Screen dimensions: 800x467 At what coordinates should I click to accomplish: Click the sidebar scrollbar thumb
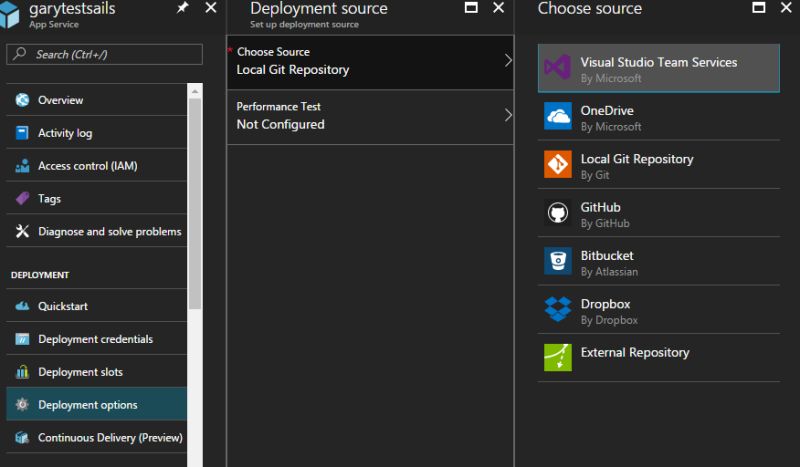(x=195, y=204)
